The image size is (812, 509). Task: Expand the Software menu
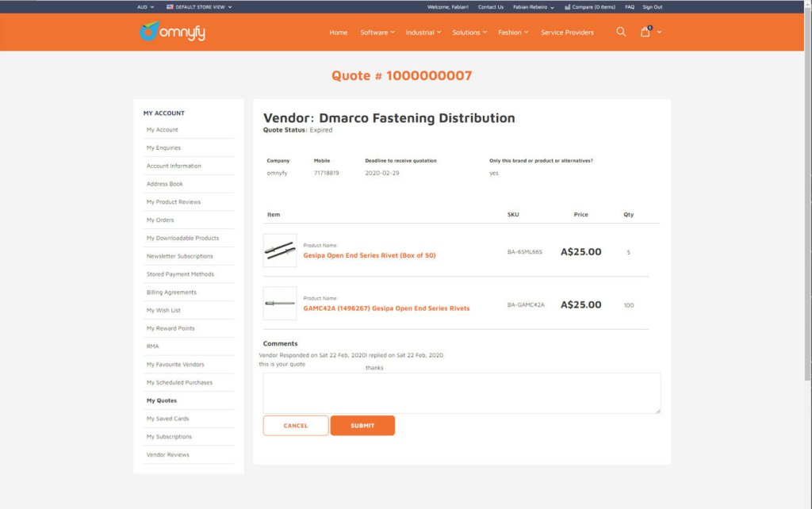tap(377, 32)
